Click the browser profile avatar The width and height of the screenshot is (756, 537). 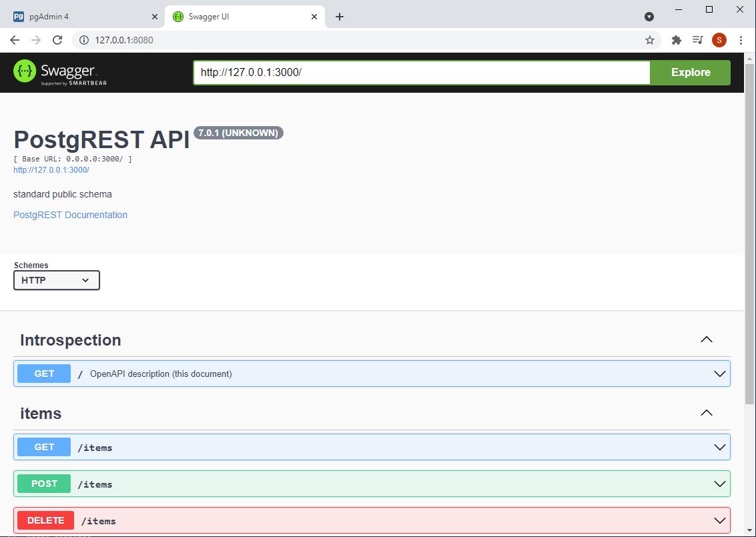coord(719,40)
